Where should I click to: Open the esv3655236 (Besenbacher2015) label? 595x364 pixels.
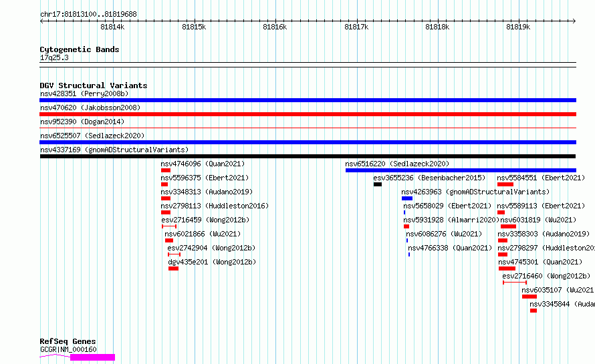(x=429, y=178)
